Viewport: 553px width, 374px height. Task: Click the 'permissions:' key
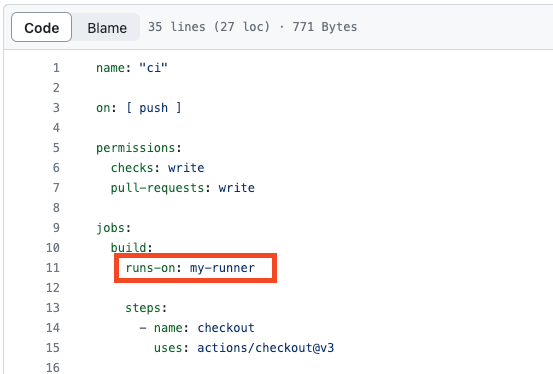click(139, 148)
